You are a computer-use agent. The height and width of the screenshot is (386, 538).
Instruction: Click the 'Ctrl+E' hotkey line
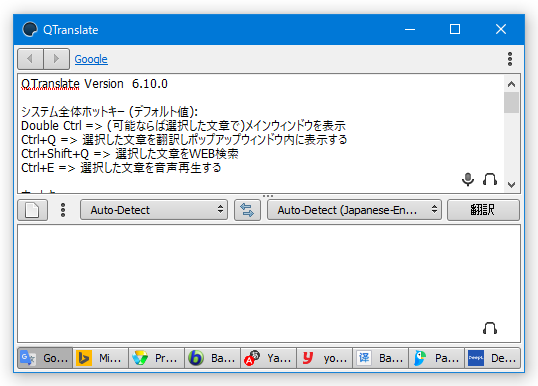point(121,168)
